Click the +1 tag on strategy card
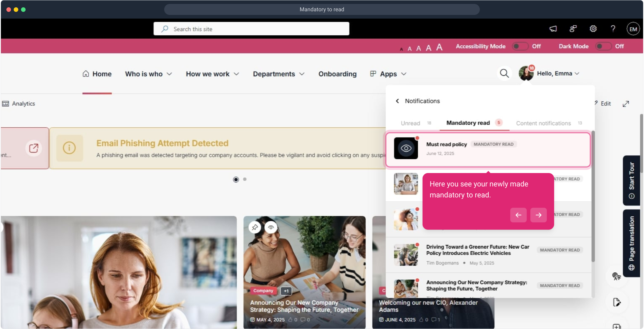The height and width of the screenshot is (329, 644). [286, 291]
